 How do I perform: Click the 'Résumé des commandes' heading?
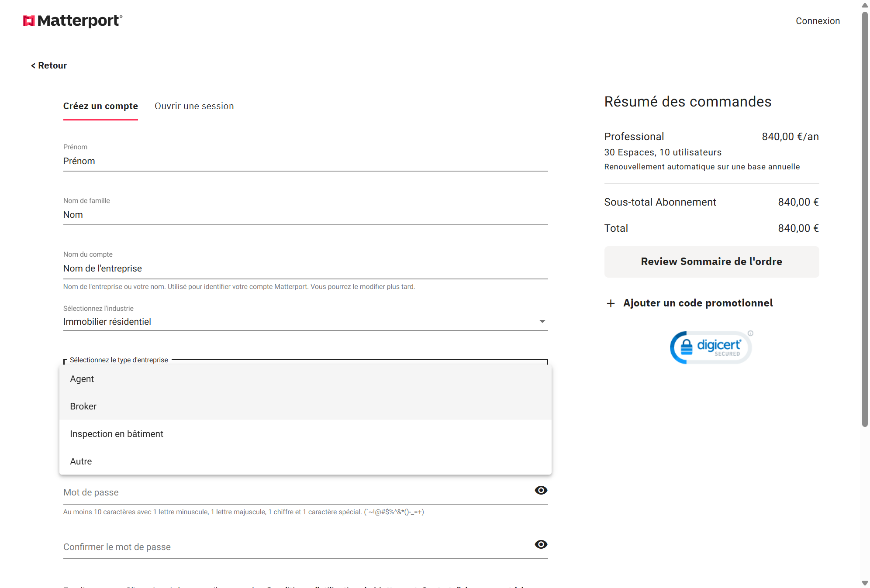pyautogui.click(x=687, y=101)
